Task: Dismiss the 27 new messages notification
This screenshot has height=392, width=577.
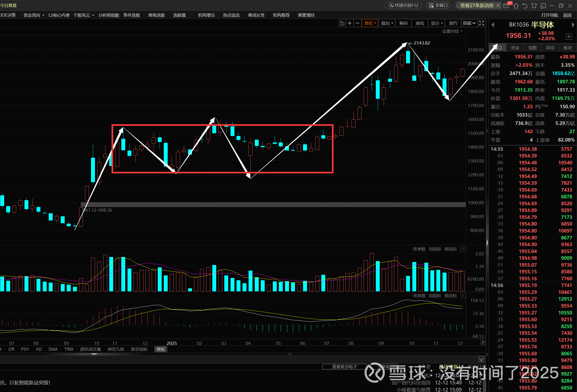Action: pyautogui.click(x=498, y=6)
